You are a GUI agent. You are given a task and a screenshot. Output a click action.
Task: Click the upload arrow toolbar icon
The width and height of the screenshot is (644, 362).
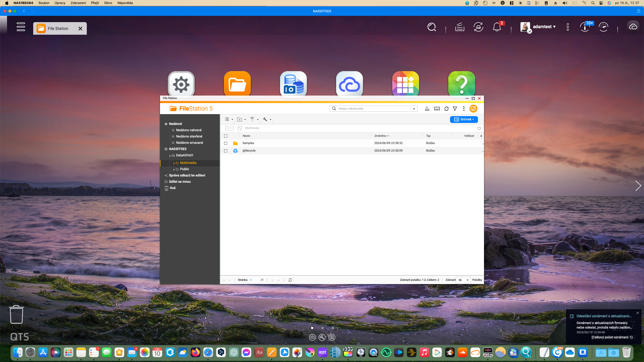click(252, 119)
